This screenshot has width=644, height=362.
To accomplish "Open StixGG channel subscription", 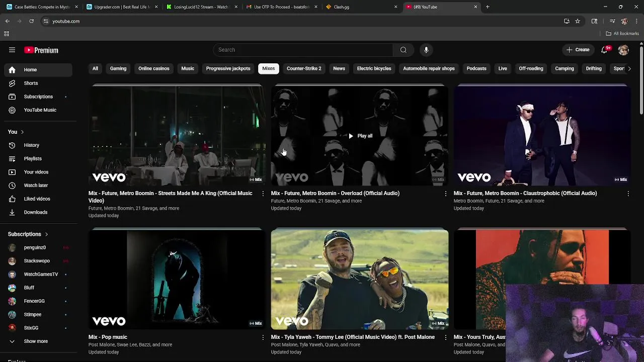I will pos(38,328).
